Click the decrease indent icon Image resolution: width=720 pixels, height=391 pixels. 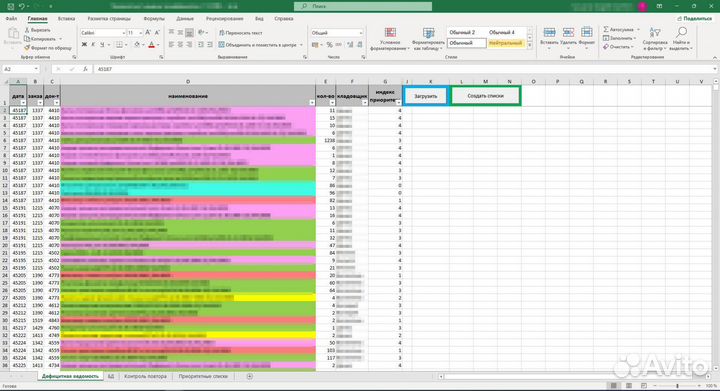tap(201, 45)
